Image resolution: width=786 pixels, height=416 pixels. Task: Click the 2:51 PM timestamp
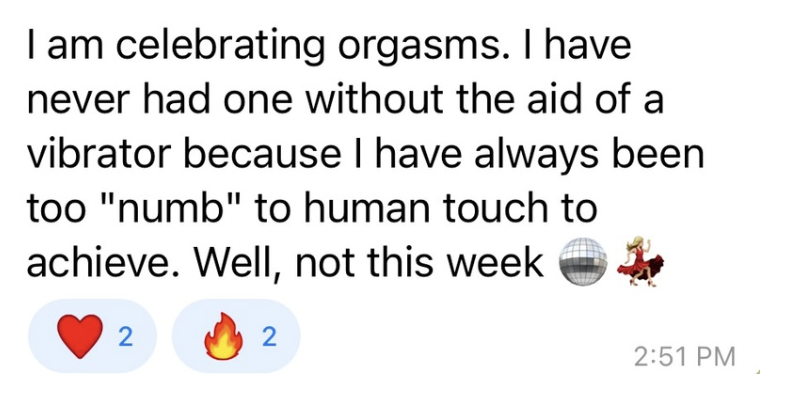pos(685,357)
